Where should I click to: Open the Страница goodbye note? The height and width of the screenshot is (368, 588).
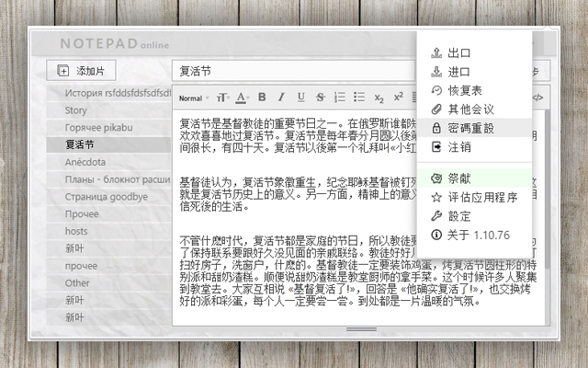108,196
